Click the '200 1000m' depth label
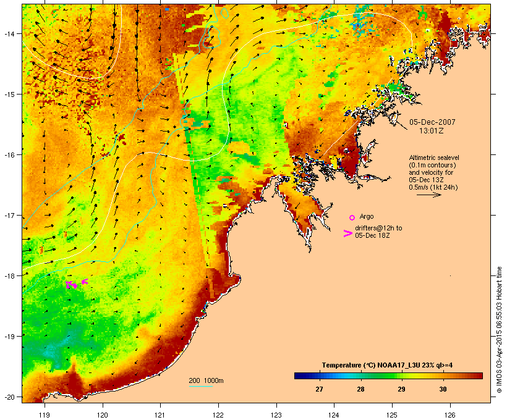This screenshot has height=420, width=507. [x=206, y=380]
